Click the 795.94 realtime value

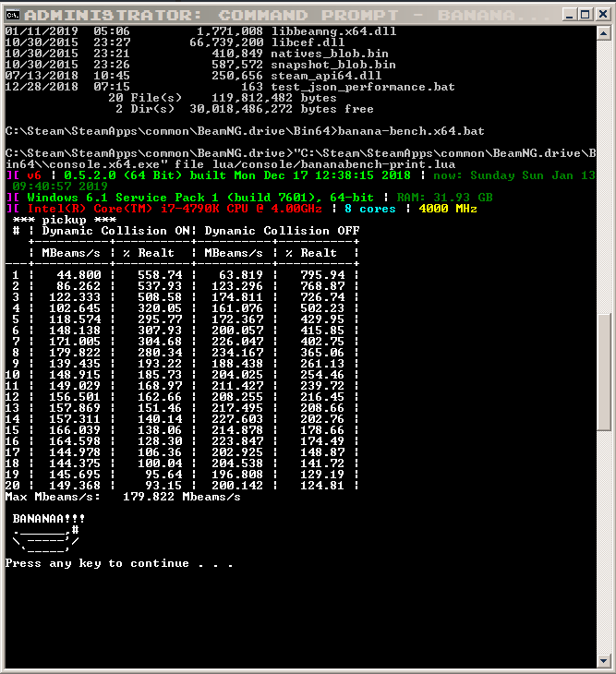[322, 275]
